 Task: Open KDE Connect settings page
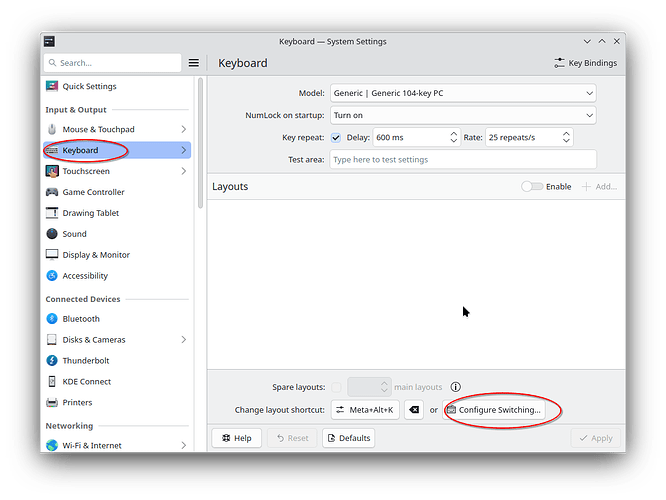pos(117,381)
